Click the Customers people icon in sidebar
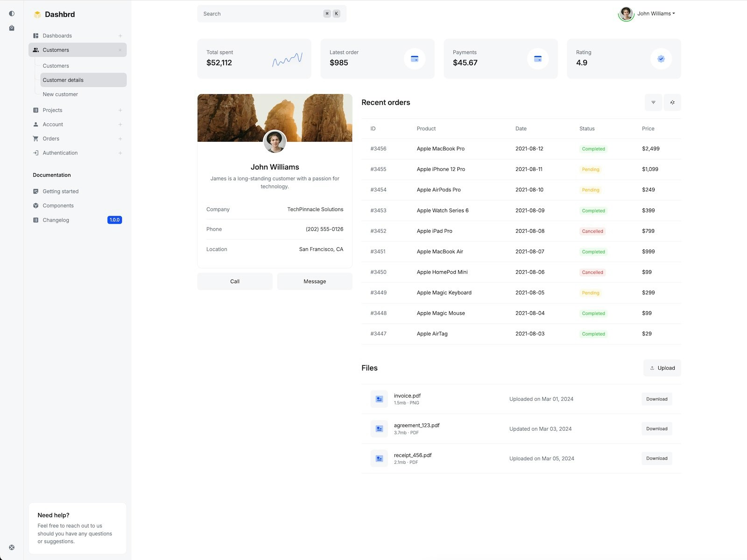 (x=36, y=50)
